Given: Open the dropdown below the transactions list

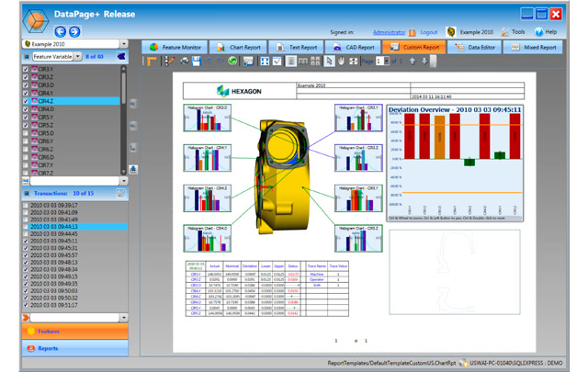Looking at the screenshot, I should (x=124, y=318).
